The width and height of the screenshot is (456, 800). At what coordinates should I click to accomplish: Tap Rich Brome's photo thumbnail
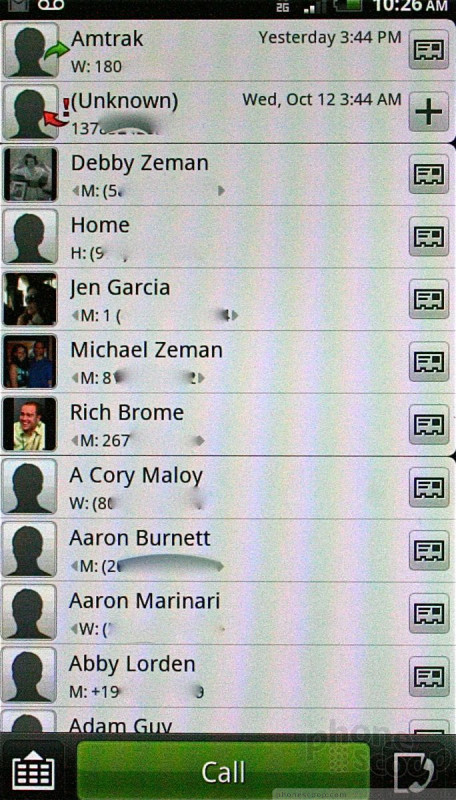[30, 424]
